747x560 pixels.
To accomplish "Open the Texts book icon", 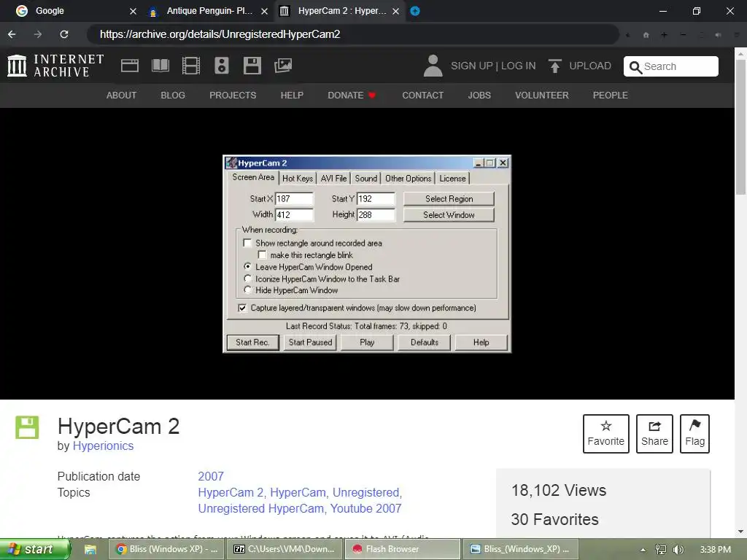I will click(160, 66).
